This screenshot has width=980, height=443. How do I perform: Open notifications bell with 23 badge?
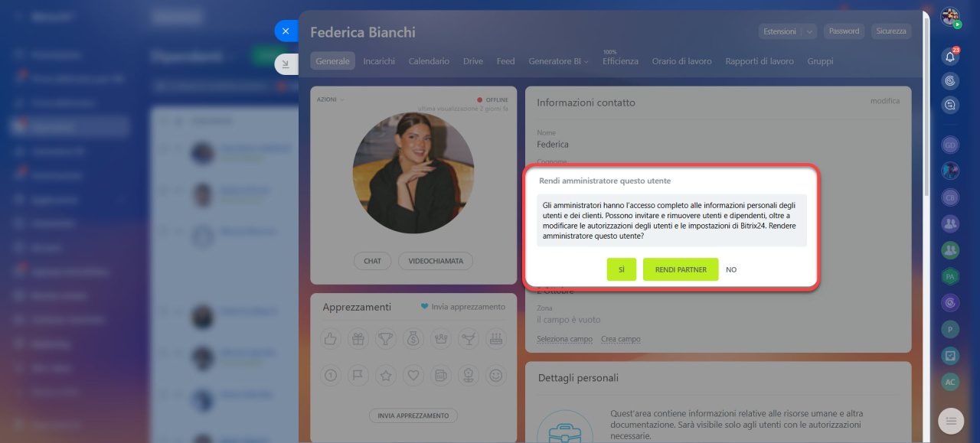coord(950,57)
